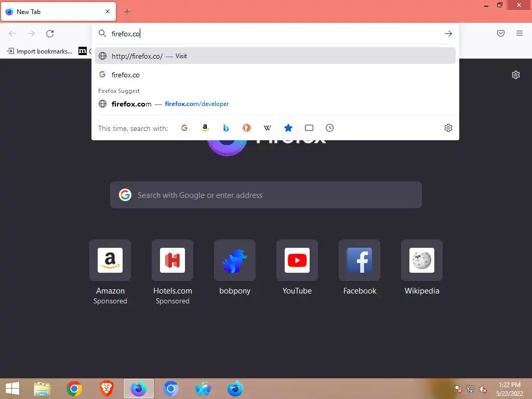The height and width of the screenshot is (399, 532).
Task: Open the m bookmark icon in toolbar
Action: point(83,51)
